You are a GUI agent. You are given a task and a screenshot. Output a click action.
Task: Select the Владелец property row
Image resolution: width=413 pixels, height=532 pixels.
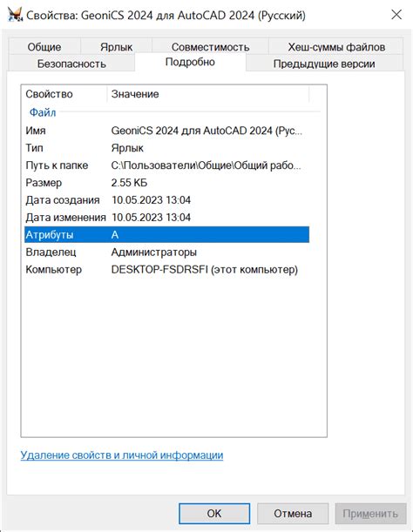tap(166, 253)
